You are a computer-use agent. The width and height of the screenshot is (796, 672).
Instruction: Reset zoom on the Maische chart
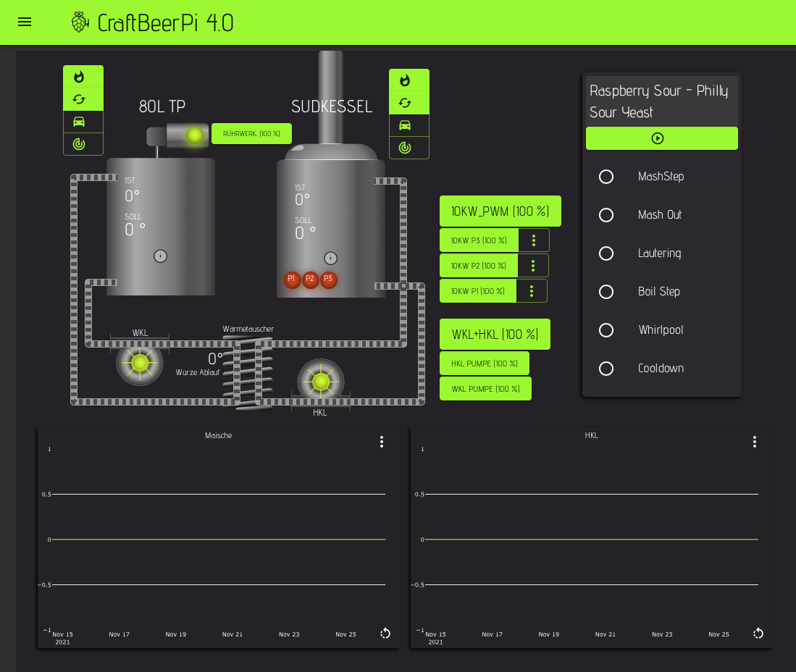(x=385, y=634)
